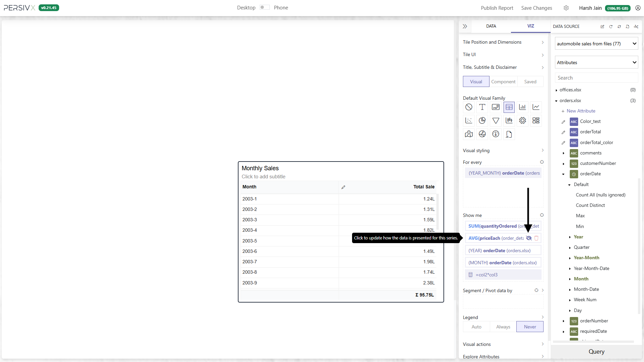Select the gear-shaped visual family icon
This screenshot has height=362, width=644.
pyautogui.click(x=522, y=121)
